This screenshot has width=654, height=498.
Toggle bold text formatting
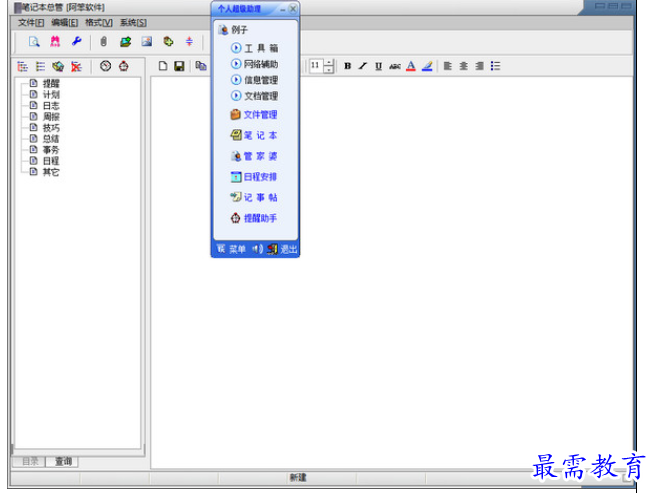(x=347, y=66)
